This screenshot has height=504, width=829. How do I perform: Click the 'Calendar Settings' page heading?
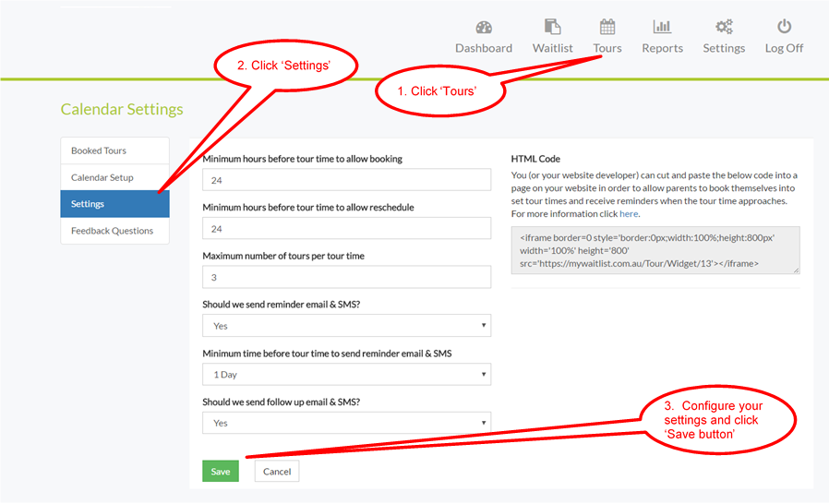point(122,110)
